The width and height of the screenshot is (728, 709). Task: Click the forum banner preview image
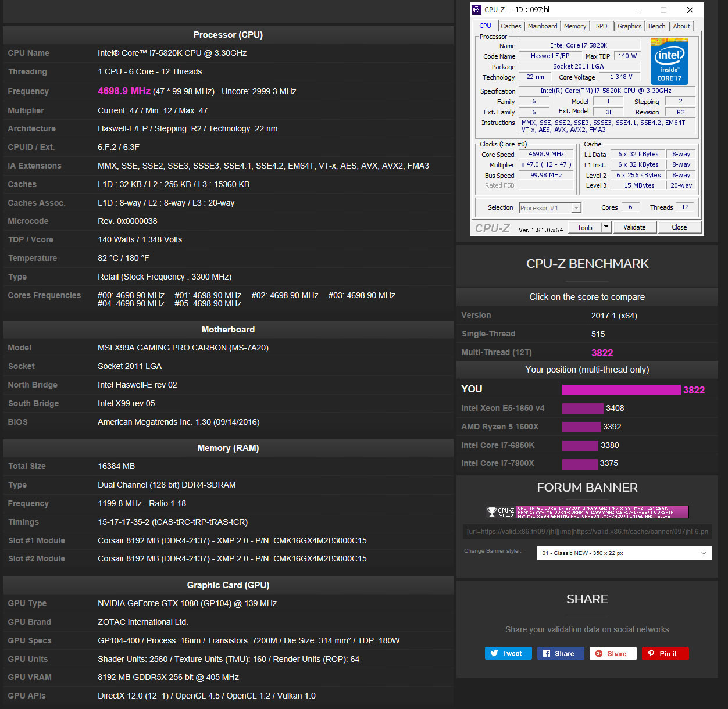(x=587, y=512)
